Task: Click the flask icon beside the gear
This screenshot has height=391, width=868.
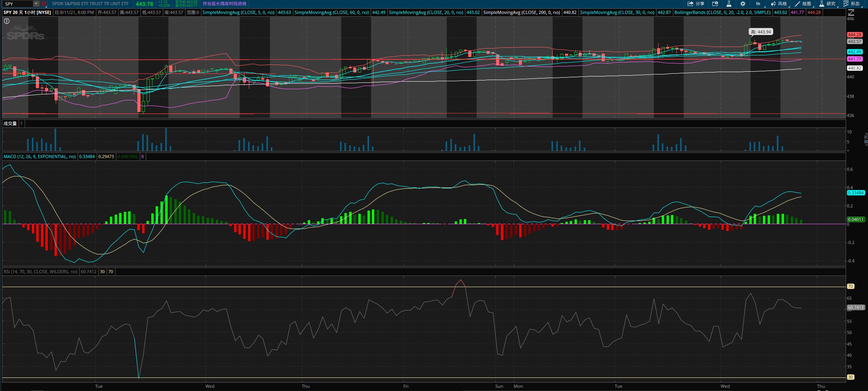Action: [x=729, y=4]
